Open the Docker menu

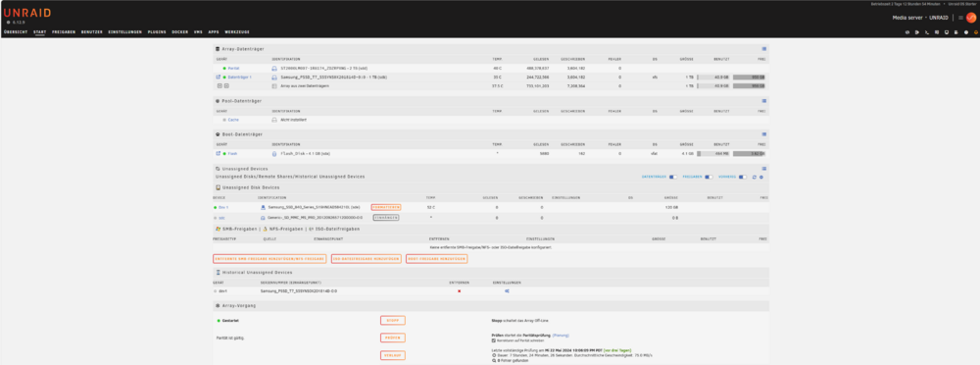pyautogui.click(x=180, y=32)
